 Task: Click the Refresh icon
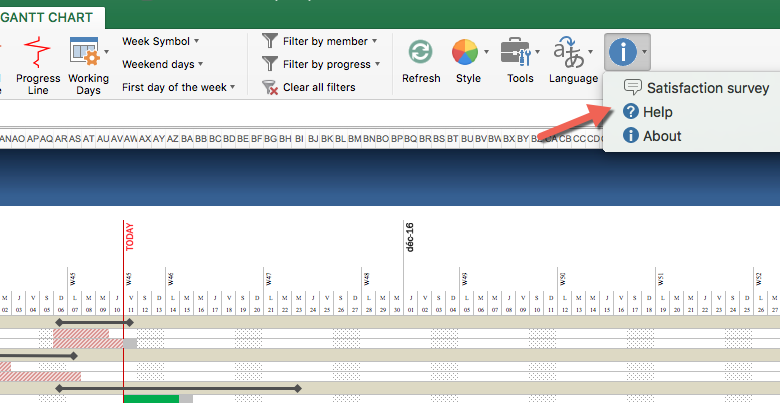[420, 52]
